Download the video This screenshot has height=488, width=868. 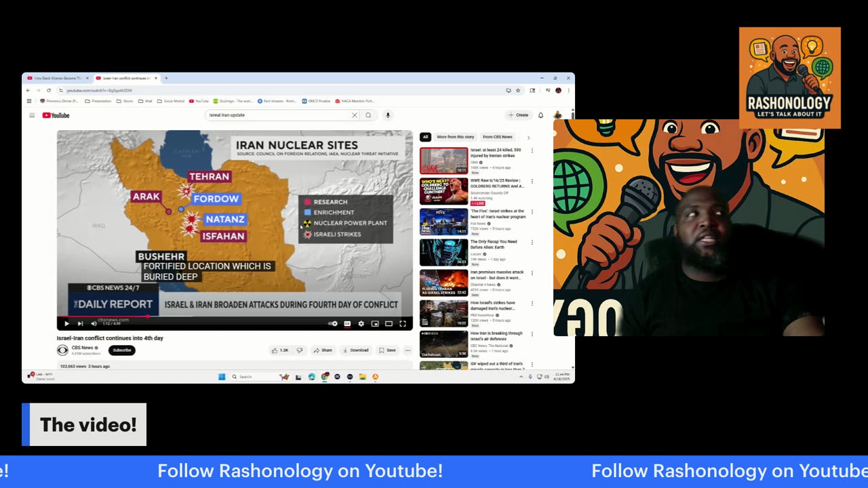[355, 350]
